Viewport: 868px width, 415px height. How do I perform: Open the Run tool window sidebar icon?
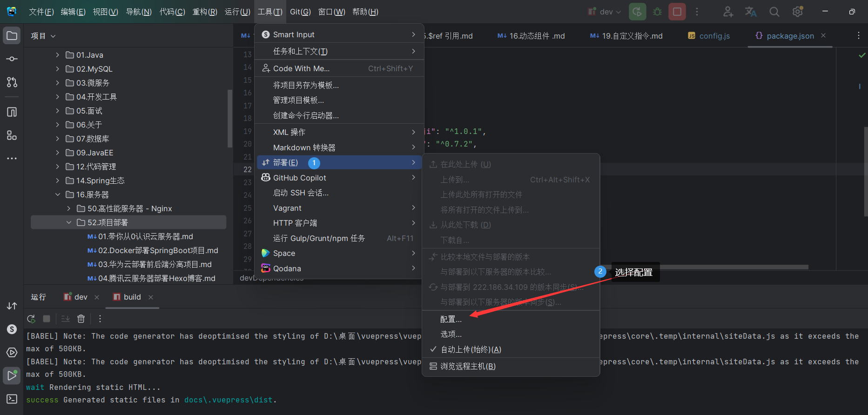pyautogui.click(x=12, y=375)
